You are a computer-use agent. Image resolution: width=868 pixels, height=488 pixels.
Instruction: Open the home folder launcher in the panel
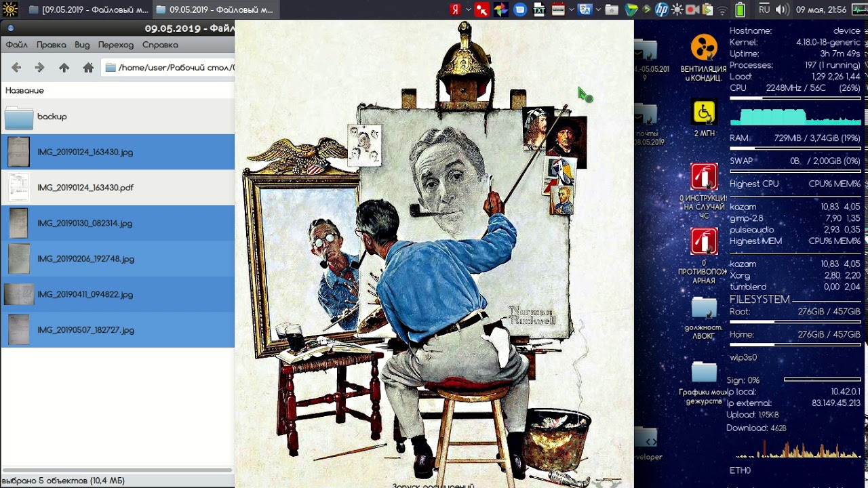(612, 9)
